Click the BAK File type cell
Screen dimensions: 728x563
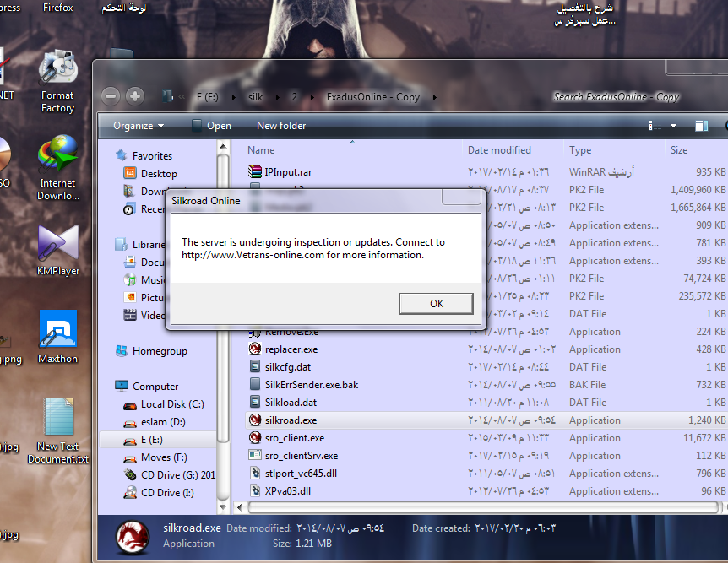pyautogui.click(x=587, y=385)
